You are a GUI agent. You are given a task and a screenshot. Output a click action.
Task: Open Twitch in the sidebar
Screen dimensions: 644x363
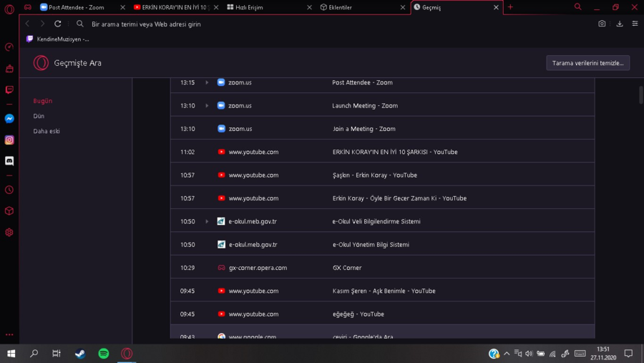[x=9, y=89]
